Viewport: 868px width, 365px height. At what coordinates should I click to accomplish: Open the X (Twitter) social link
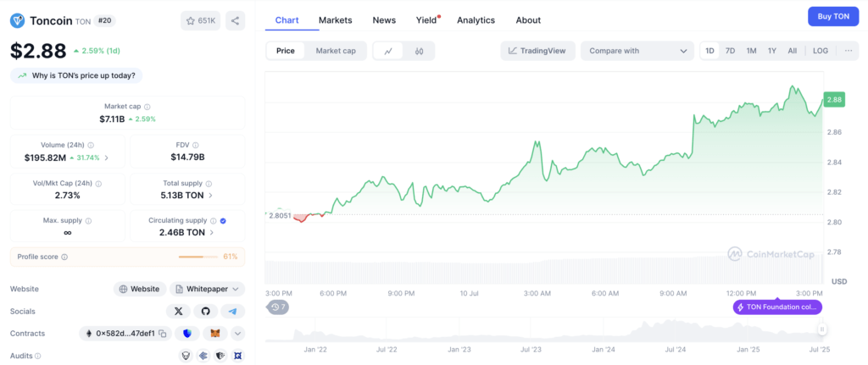point(178,312)
